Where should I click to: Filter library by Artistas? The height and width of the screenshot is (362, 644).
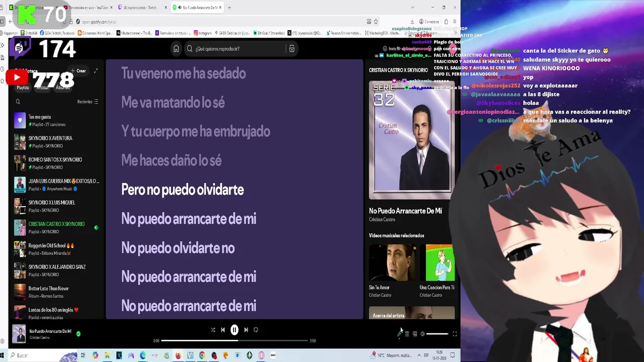click(42, 87)
